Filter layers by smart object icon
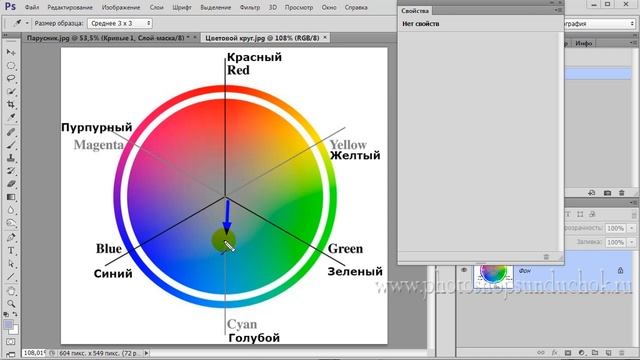Image resolution: width=640 pixels, height=360 pixels. [592, 214]
